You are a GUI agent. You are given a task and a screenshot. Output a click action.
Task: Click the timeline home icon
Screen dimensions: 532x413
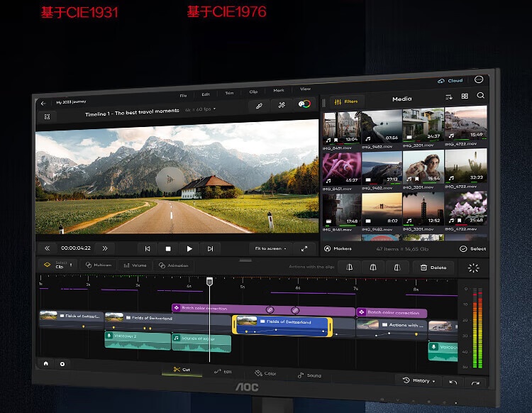(x=46, y=363)
